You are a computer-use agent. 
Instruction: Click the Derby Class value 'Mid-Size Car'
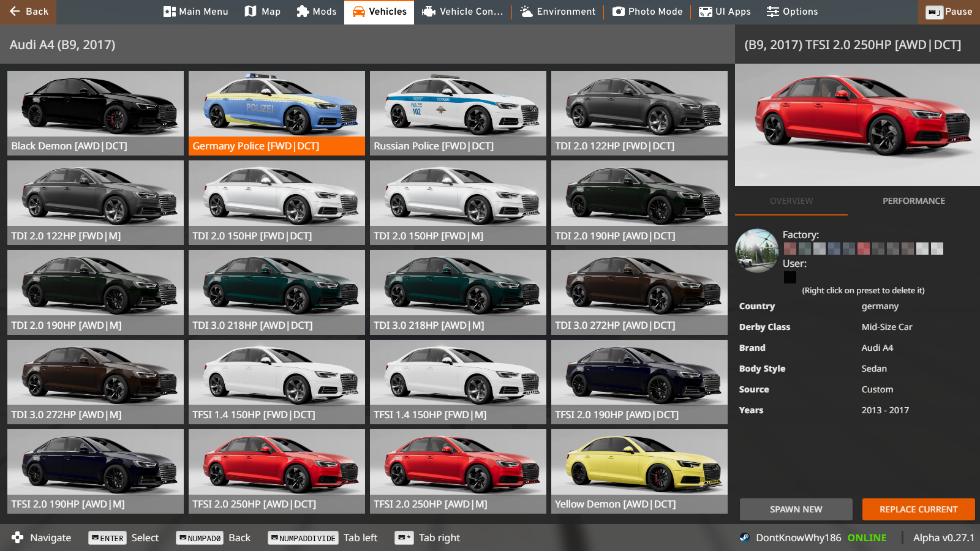pos(887,327)
